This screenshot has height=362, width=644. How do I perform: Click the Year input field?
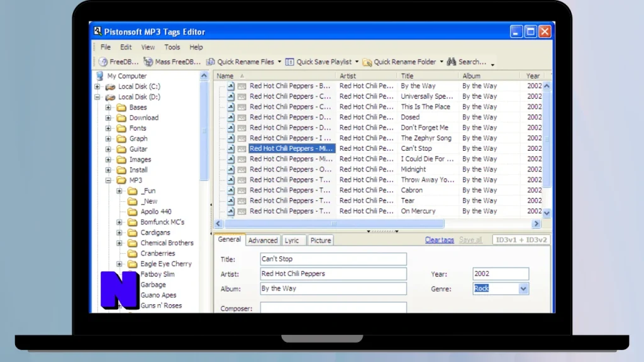[x=501, y=274]
